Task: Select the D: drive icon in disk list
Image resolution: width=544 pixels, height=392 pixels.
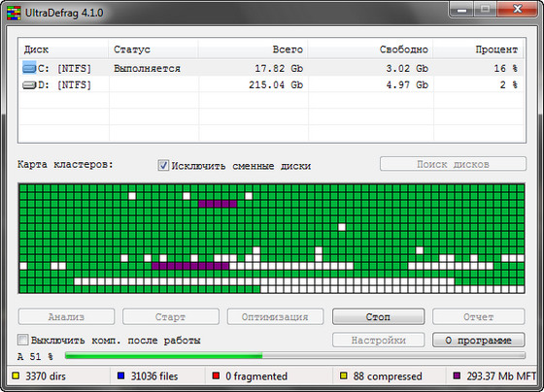Action: [29, 85]
